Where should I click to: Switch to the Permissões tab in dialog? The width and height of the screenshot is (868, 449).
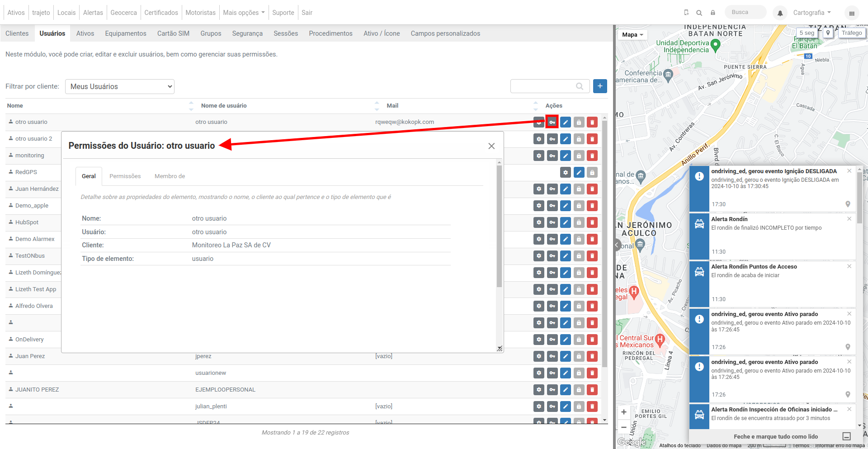point(125,176)
